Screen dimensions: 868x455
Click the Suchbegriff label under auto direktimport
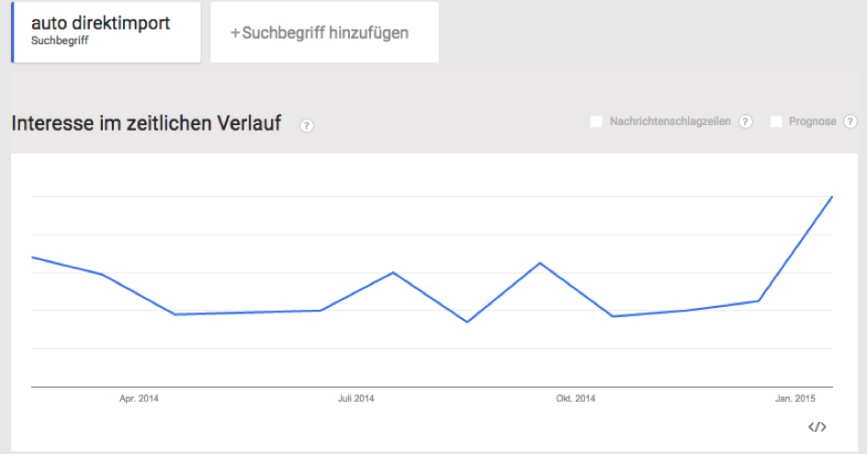point(60,40)
